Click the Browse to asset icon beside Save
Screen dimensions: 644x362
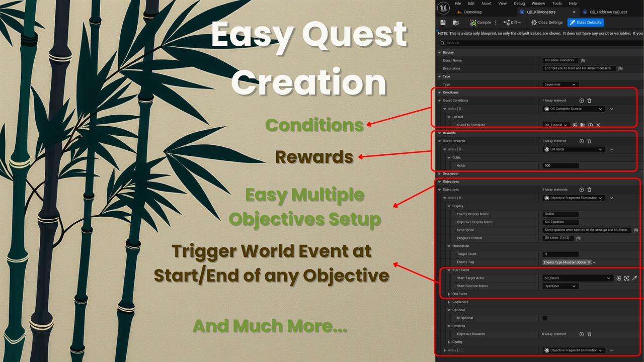455,23
